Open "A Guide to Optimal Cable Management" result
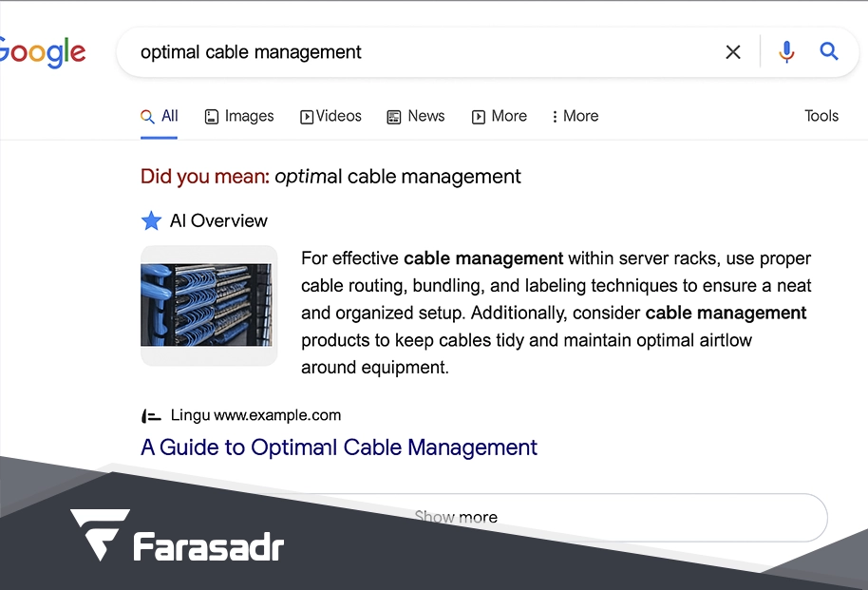Viewport: 868px width, 590px height. pyautogui.click(x=339, y=447)
